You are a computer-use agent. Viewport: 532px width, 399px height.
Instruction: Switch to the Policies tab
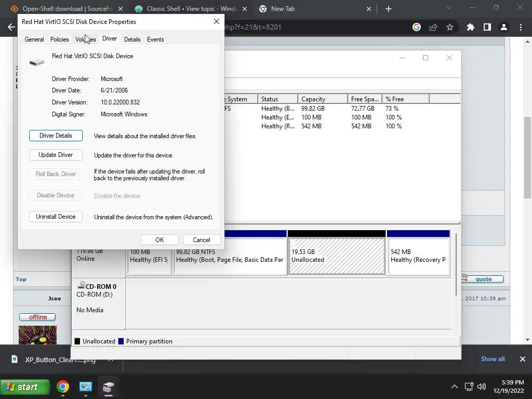(59, 39)
